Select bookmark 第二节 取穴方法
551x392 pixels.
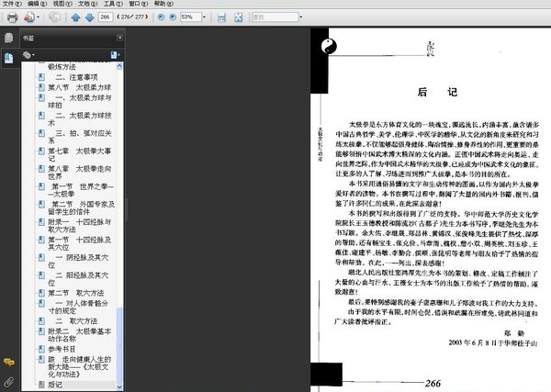(76, 293)
